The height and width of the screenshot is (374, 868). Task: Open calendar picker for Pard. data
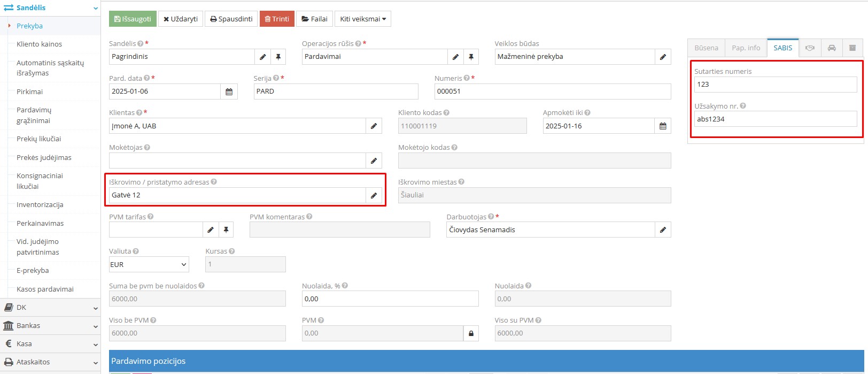[229, 91]
